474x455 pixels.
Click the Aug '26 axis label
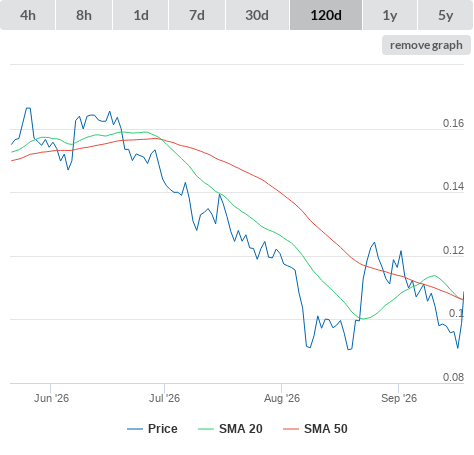[282, 398]
